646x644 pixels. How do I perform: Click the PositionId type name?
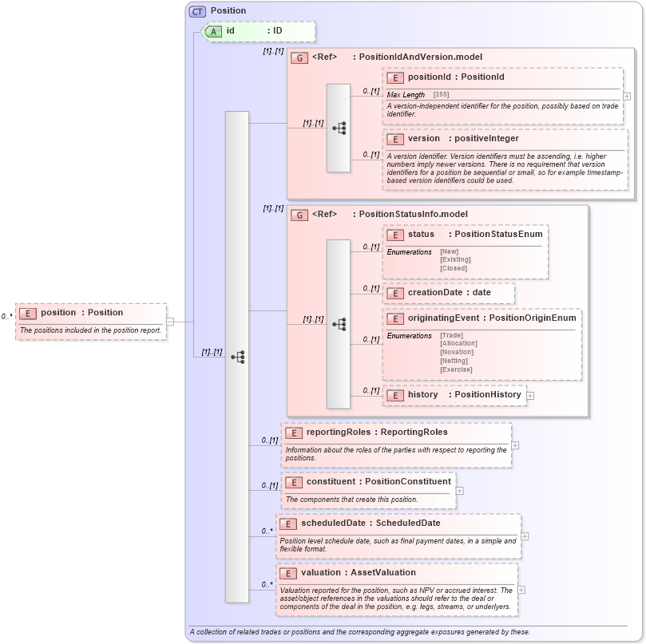pos(482,77)
